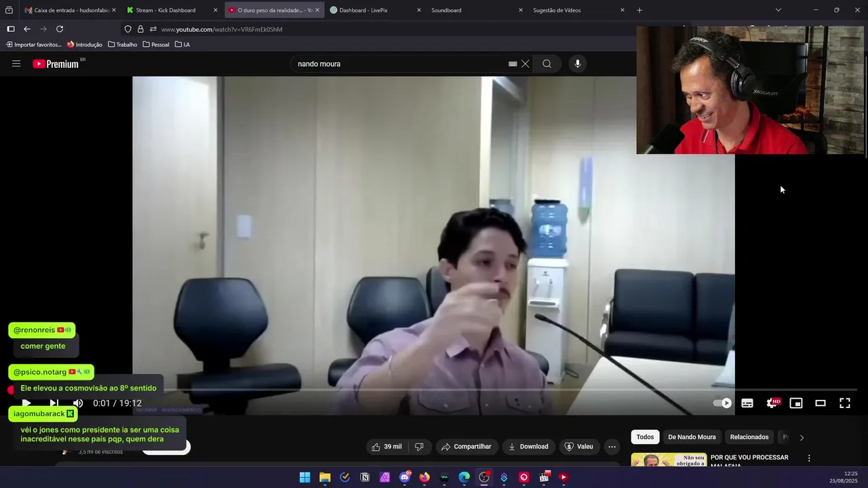The width and height of the screenshot is (868, 488).
Task: Seek on the video progress bar
Action: click(433, 390)
